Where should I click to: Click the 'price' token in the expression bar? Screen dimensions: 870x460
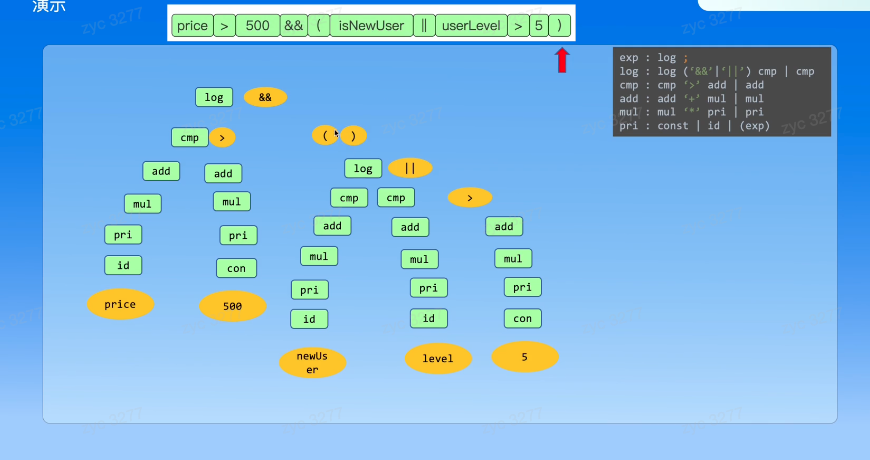pyautogui.click(x=193, y=26)
